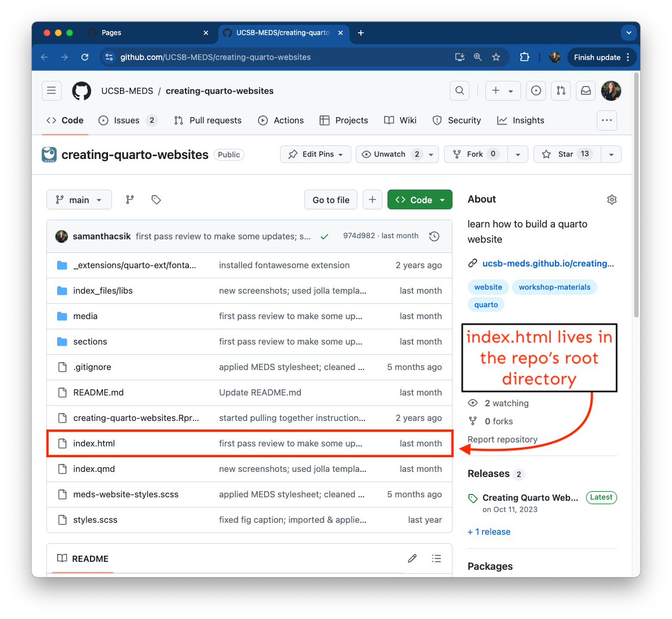Bookmark this page with the star

coord(496,57)
